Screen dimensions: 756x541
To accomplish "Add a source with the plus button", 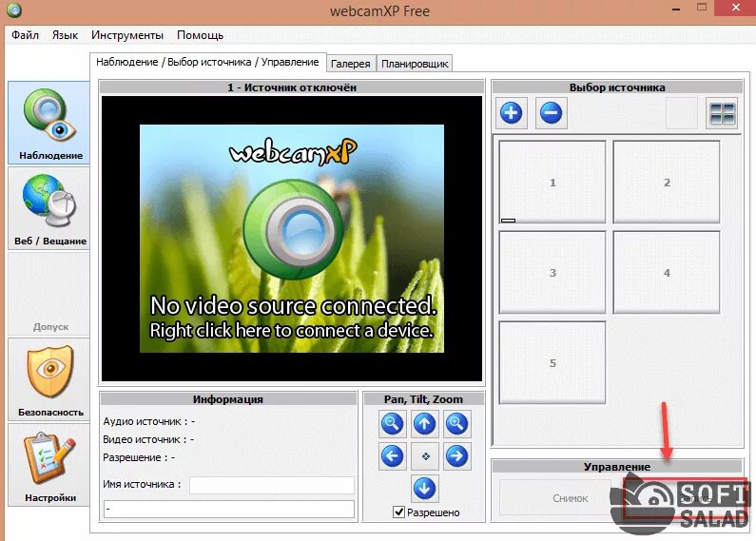I will pyautogui.click(x=511, y=113).
